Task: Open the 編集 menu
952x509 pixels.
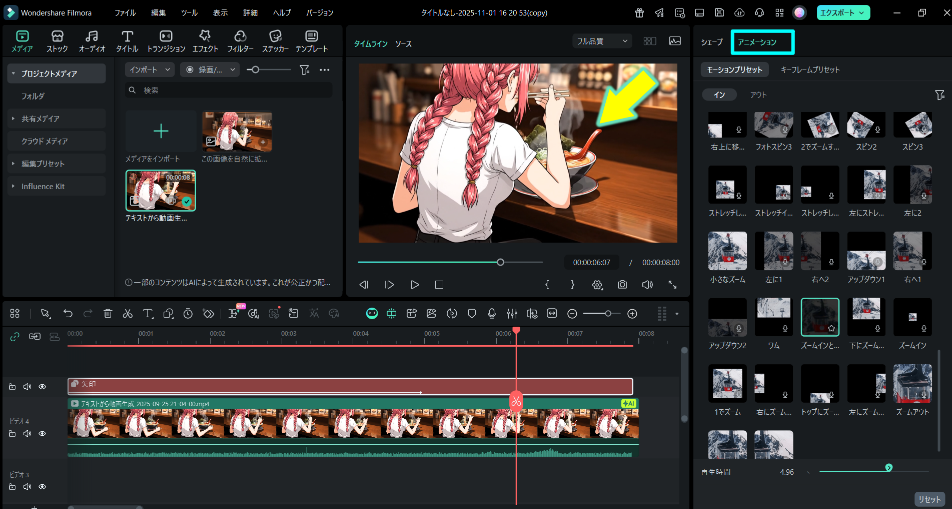Action: click(x=158, y=13)
